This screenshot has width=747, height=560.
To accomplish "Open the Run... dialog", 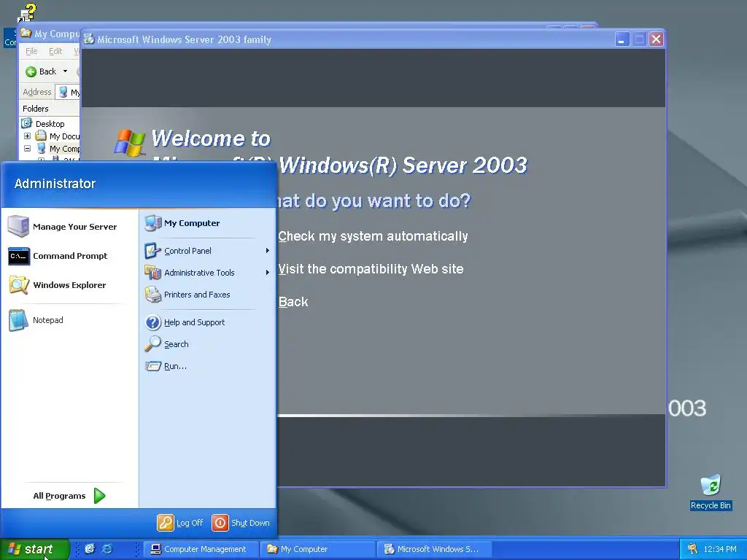I will click(x=206, y=366).
